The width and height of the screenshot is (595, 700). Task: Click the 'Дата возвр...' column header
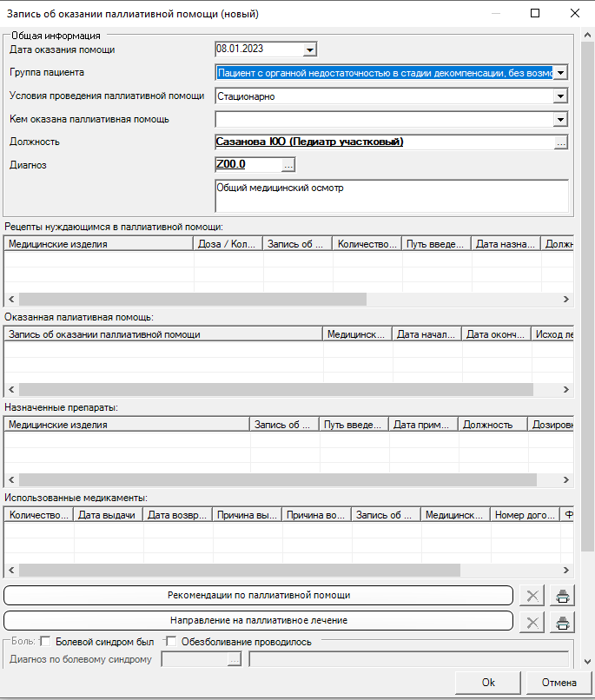177,515
